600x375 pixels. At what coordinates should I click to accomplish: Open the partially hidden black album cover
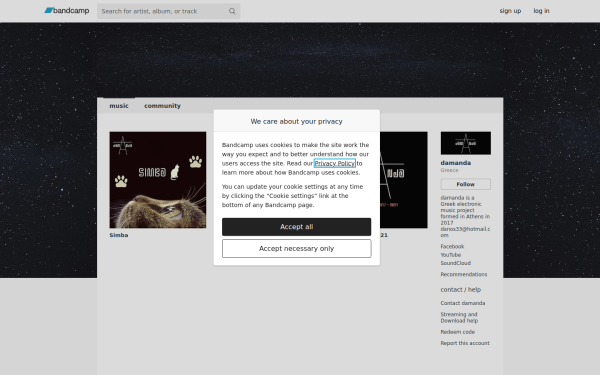point(404,180)
